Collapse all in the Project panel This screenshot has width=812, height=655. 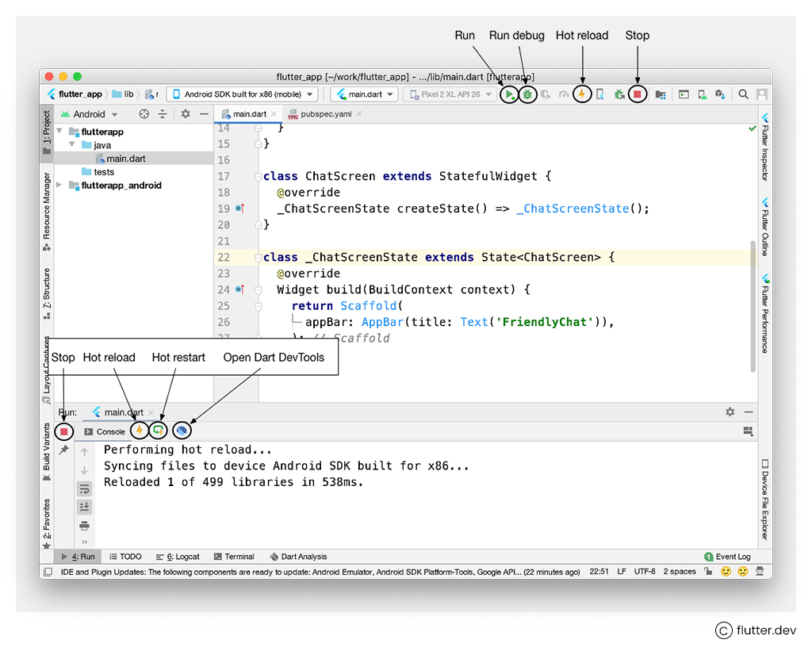point(163,114)
